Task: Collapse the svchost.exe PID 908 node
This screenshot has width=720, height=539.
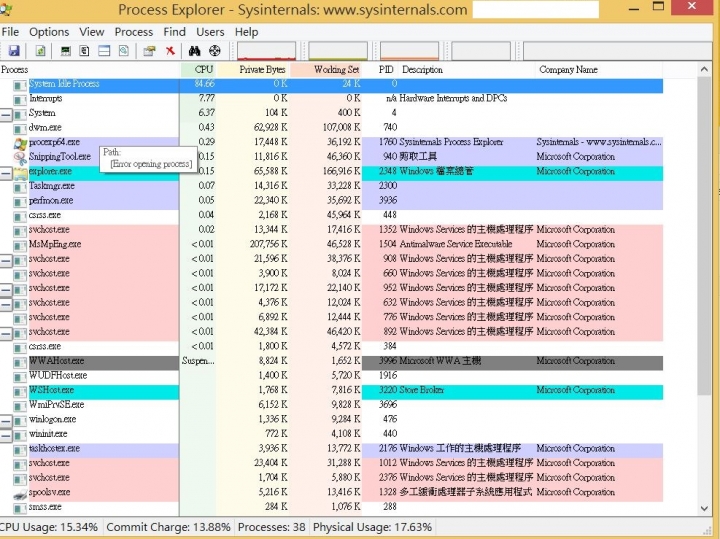Action: point(6,261)
